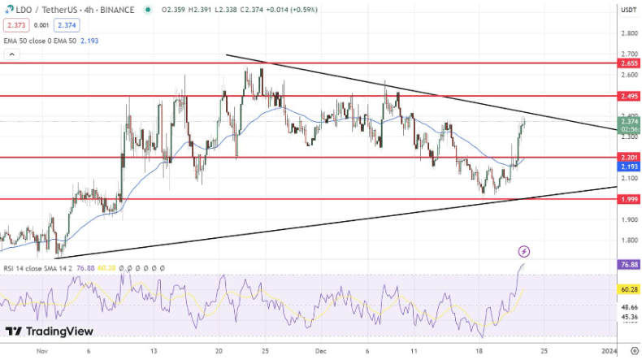The height and width of the screenshot is (364, 642).
Task: Collapse the indicator legend with chevron button
Action: (x=11, y=54)
